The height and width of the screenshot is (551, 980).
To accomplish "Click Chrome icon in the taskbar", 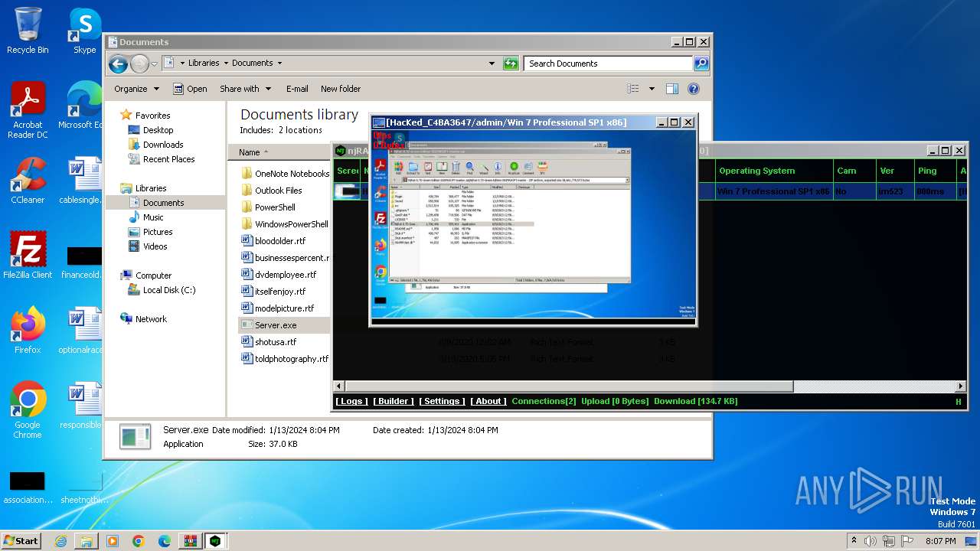I will pos(139,541).
